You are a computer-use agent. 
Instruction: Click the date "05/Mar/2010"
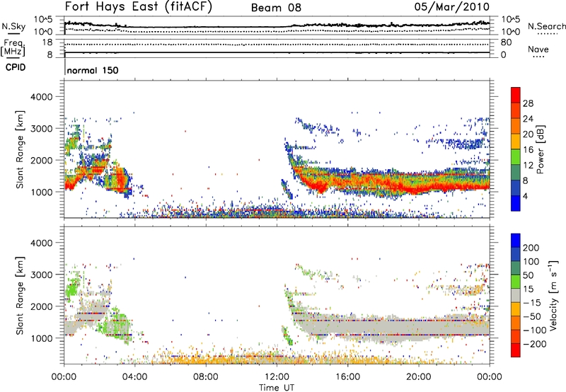[452, 7]
